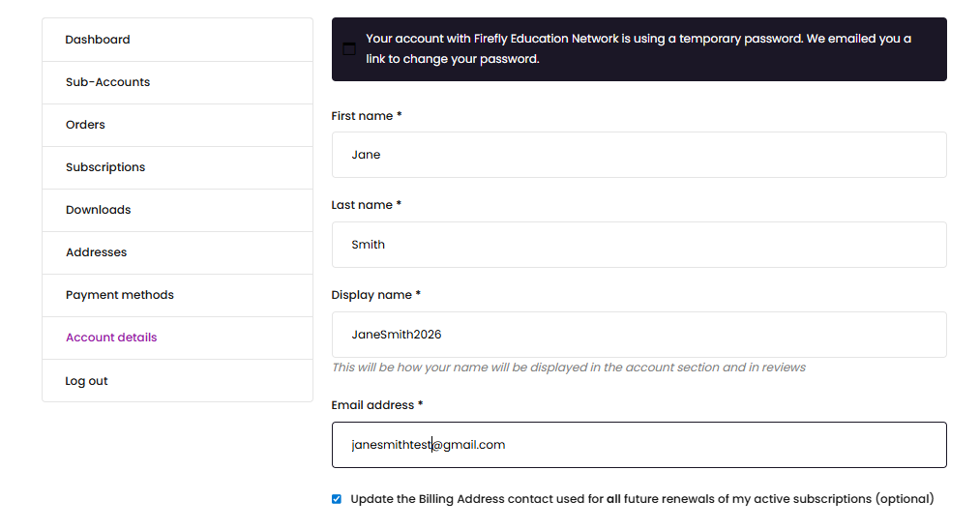The image size is (980, 529).
Task: Click the First name label
Action: click(x=366, y=116)
